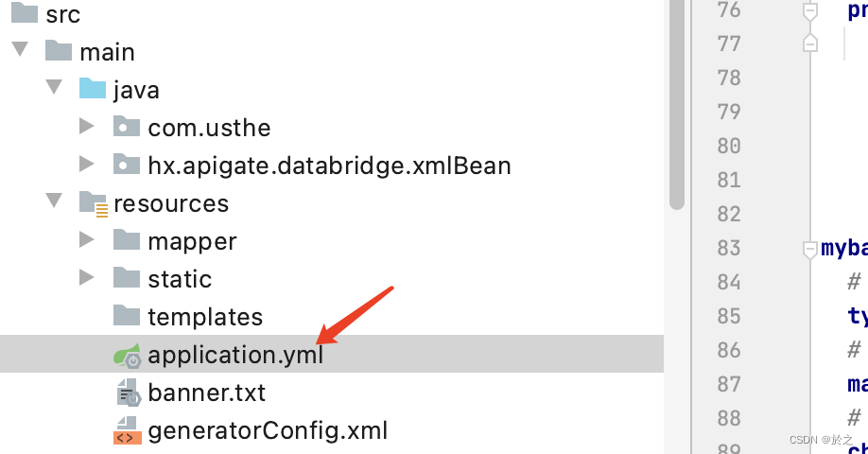This screenshot has height=454, width=868.
Task: Collapse the java folder arrow
Action: tap(53, 90)
